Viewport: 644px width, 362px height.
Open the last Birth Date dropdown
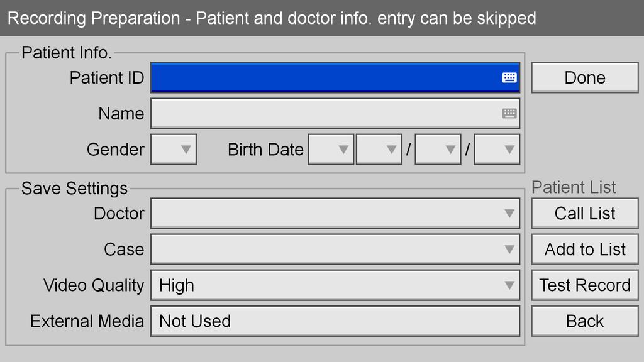(497, 150)
